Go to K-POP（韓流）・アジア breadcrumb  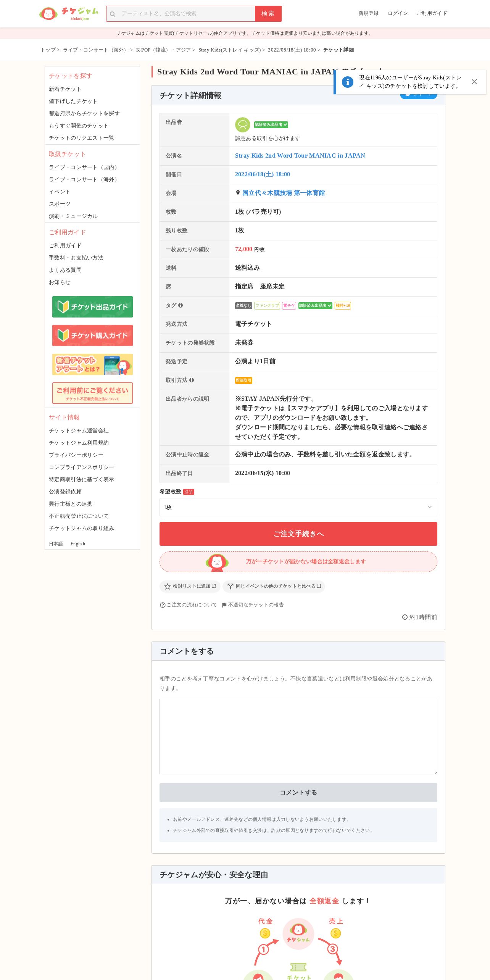[163, 50]
